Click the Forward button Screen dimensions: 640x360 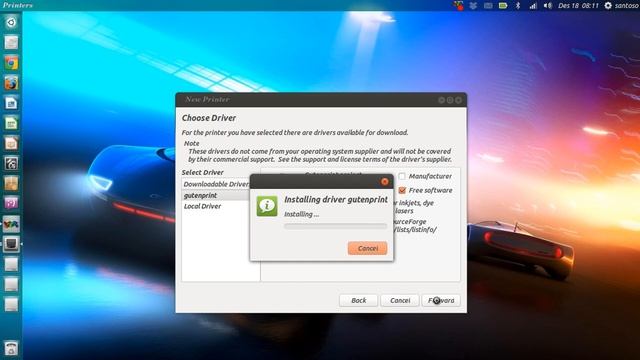441,300
